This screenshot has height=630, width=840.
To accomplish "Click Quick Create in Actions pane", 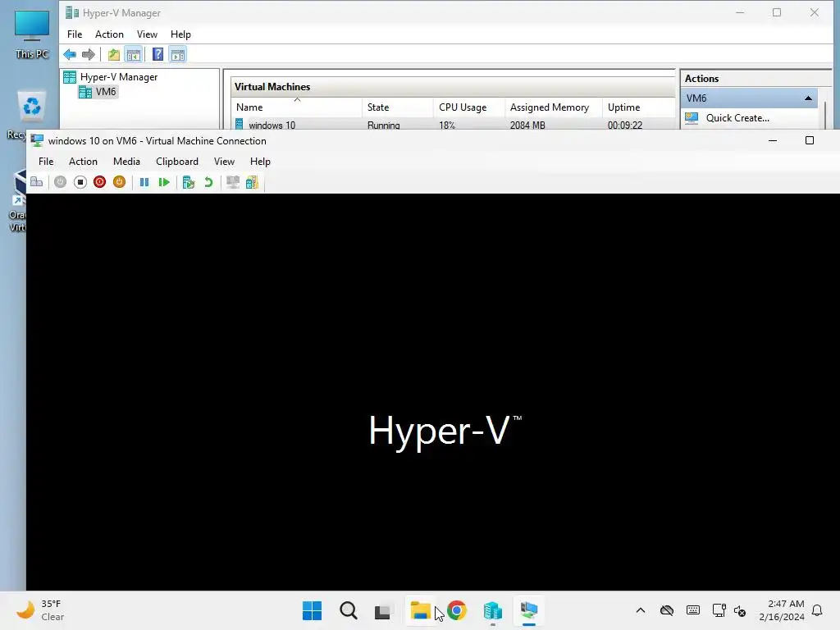I will [x=737, y=118].
